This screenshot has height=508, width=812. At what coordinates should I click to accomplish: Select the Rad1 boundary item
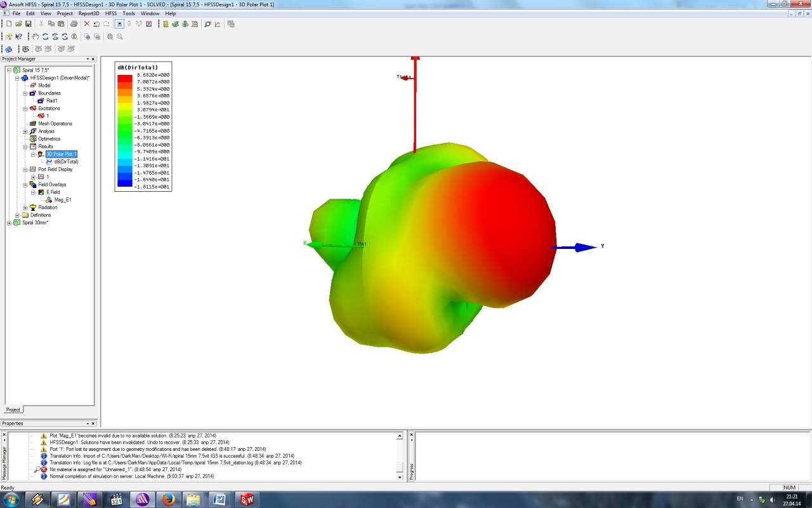coord(52,101)
